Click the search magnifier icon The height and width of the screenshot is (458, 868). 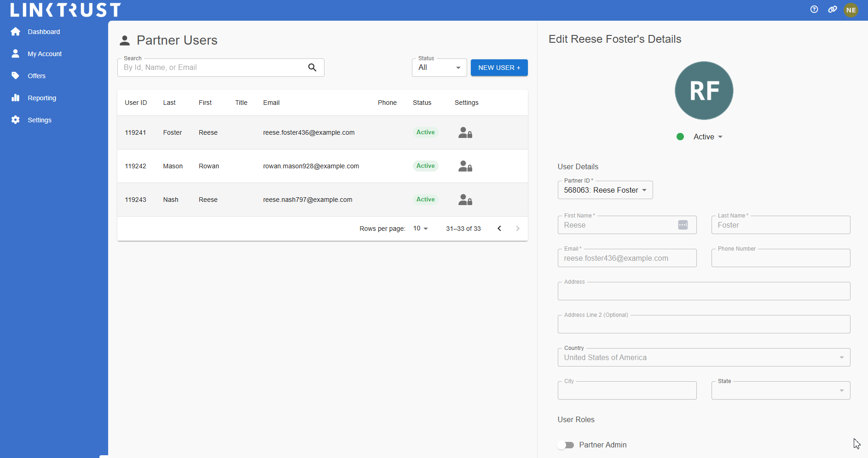(312, 67)
